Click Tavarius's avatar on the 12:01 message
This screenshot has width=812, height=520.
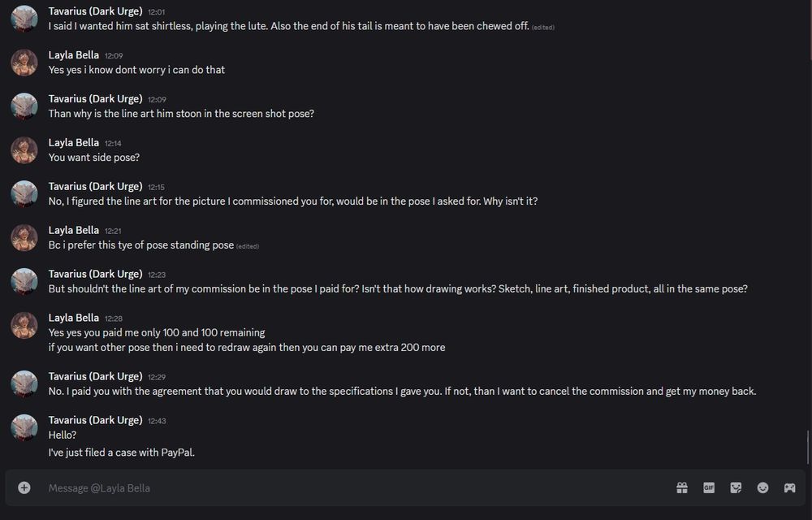tap(24, 19)
